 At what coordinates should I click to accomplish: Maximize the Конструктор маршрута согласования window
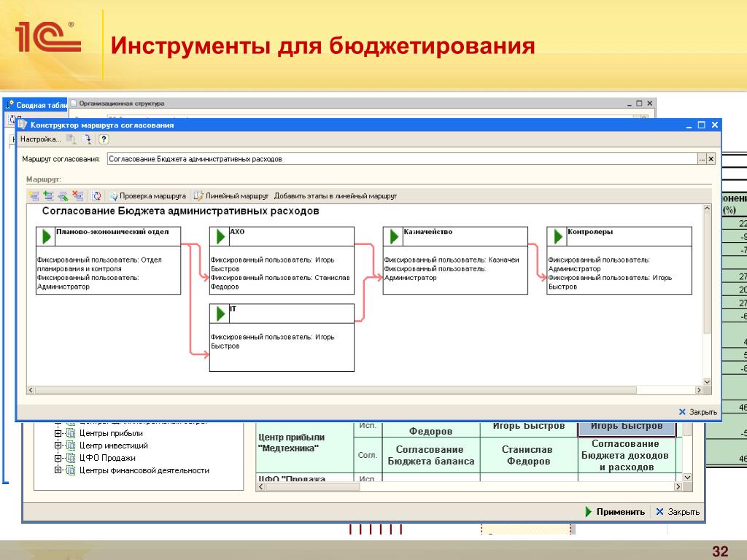[x=701, y=125]
